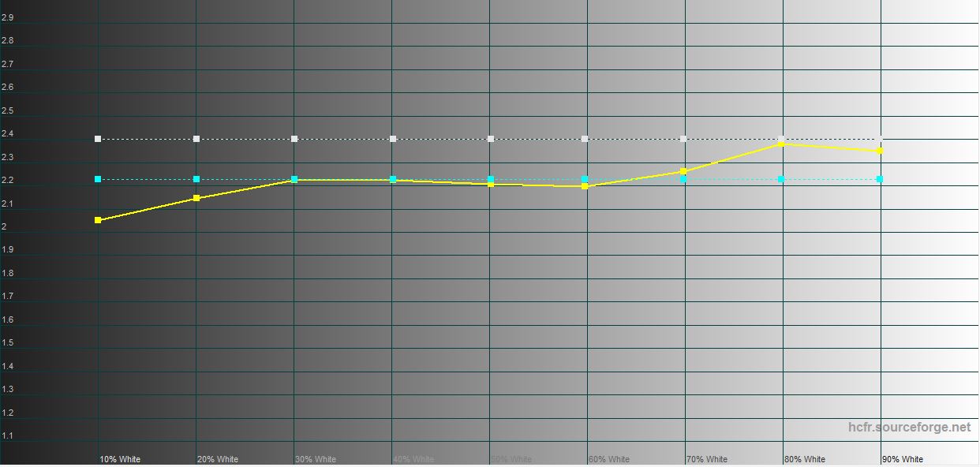Viewport: 980px width, 467px height.
Task: Open the hcfr.sourceforge.net link
Action: pos(909,427)
